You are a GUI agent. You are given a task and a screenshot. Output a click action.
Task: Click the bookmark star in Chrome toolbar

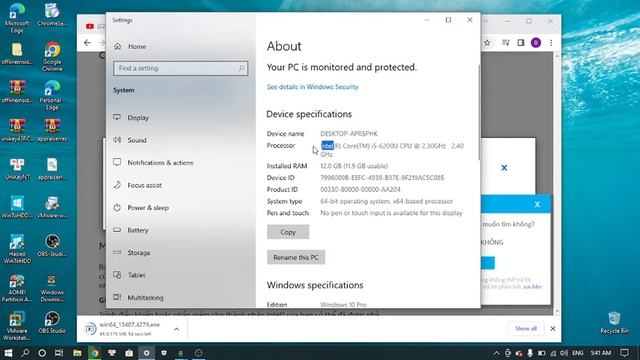pyautogui.click(x=487, y=42)
